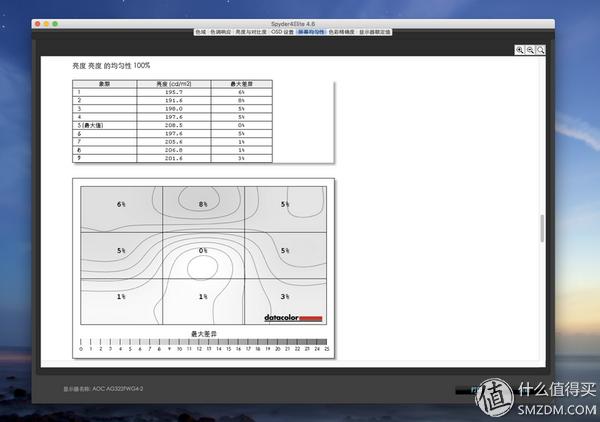The image size is (600, 422).
Task: Click the 最大差异 grayscale legend bar
Action: [x=204, y=342]
